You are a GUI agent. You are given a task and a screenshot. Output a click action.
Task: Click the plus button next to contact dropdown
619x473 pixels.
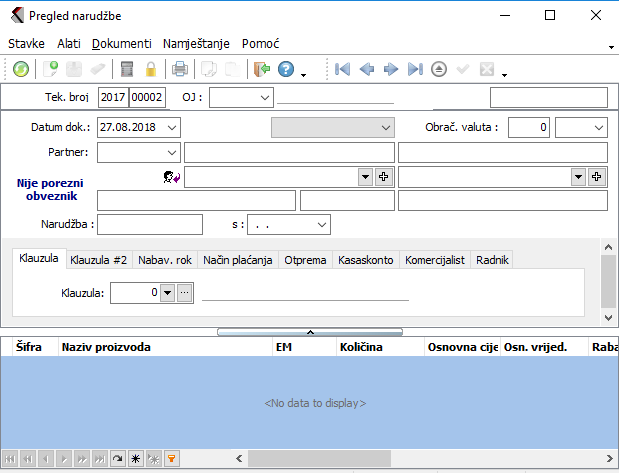pyautogui.click(x=382, y=176)
